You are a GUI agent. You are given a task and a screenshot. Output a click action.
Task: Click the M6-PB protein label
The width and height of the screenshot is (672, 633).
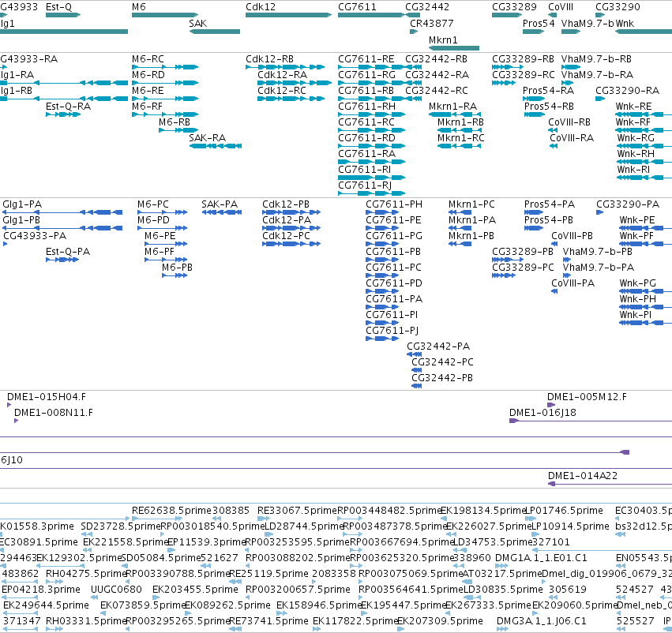177,268
